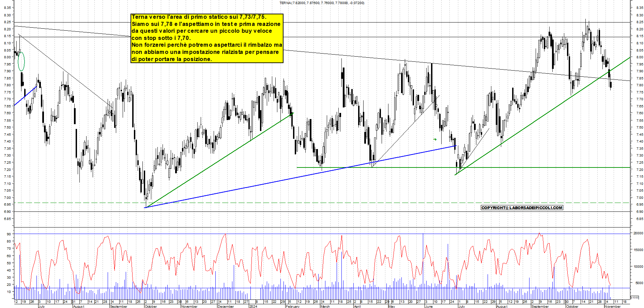Click the line "da questi valori per cercare un piccolo buy veloce"
Viewport: 644px width, 308px height.
[202, 31]
